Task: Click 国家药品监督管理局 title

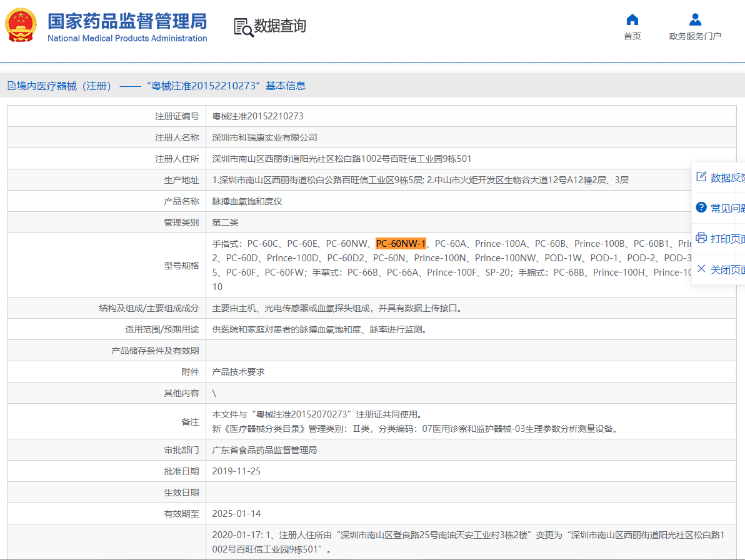Action: [x=127, y=21]
